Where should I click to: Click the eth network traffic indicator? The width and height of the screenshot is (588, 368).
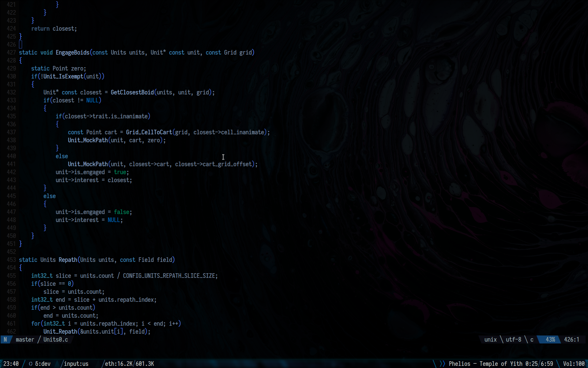click(129, 364)
